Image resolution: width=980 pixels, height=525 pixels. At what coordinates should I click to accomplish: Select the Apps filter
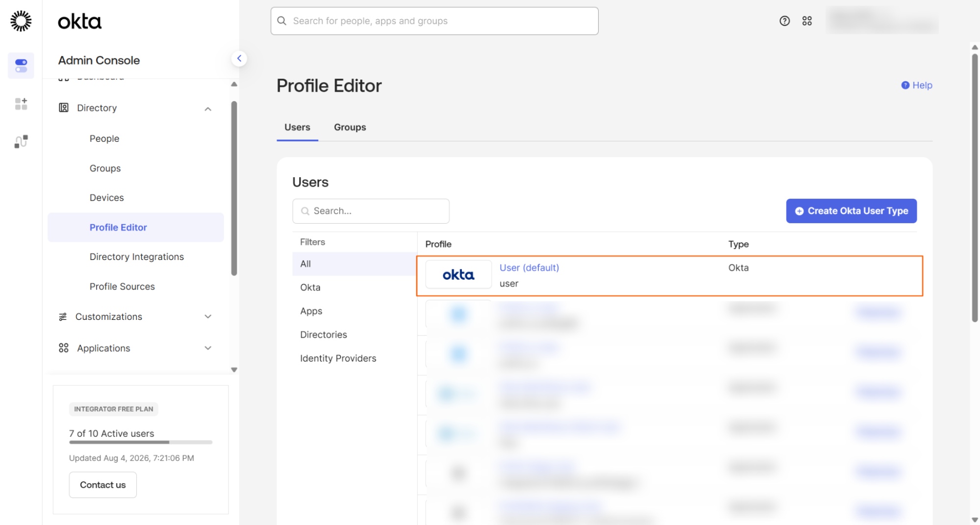[311, 311]
